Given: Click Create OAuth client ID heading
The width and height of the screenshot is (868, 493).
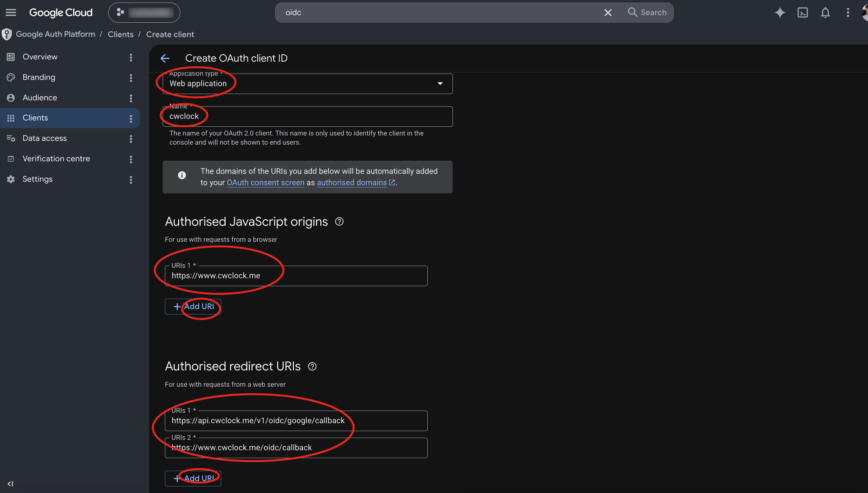Looking at the screenshot, I should 236,58.
